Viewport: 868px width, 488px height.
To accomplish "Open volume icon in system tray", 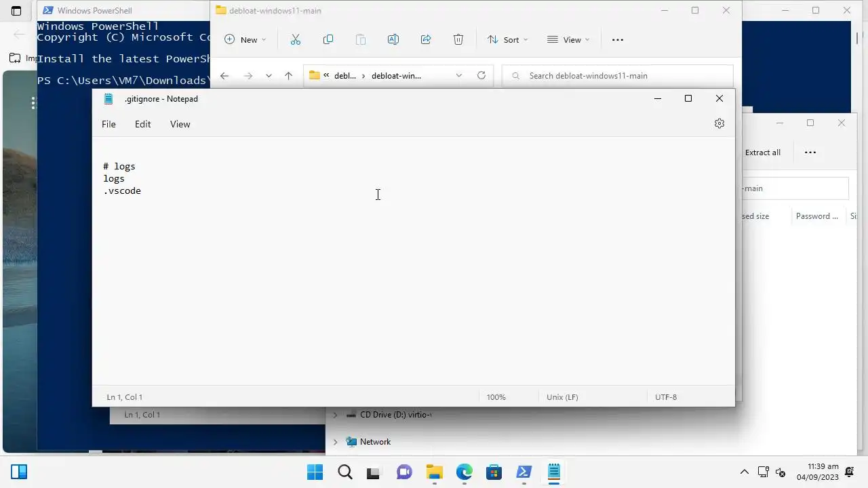I will coord(781,472).
